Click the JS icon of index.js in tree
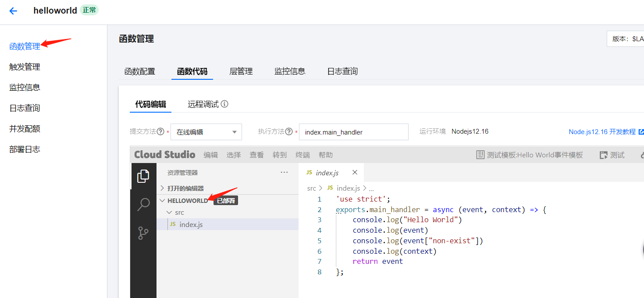This screenshot has height=298, width=644. tap(173, 224)
